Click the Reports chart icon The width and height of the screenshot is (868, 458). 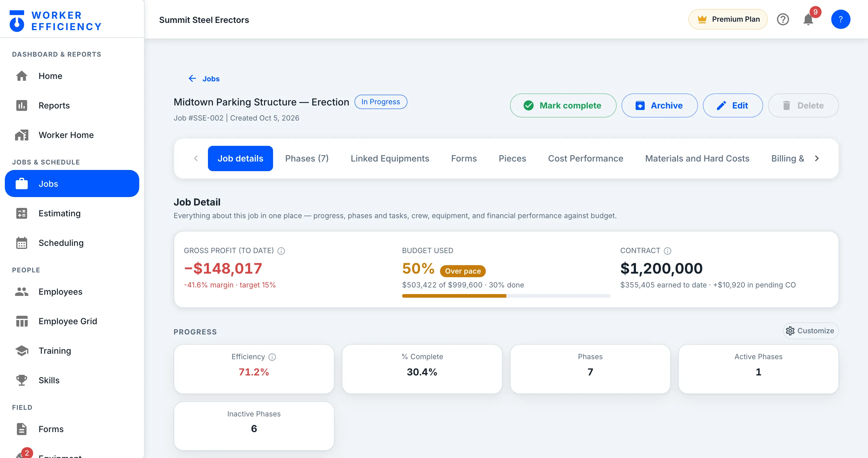point(22,105)
